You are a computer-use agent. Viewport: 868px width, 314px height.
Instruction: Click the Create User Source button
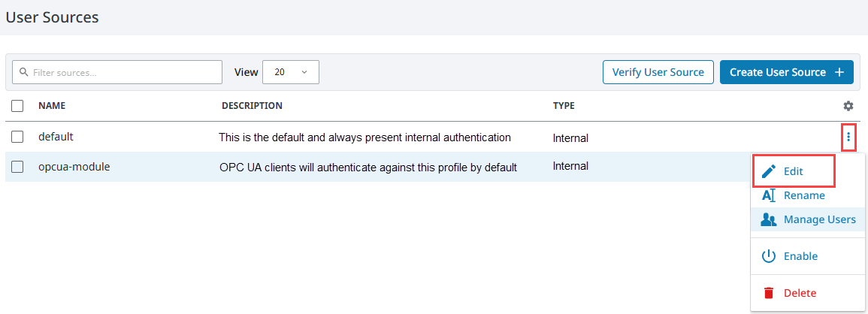point(787,72)
